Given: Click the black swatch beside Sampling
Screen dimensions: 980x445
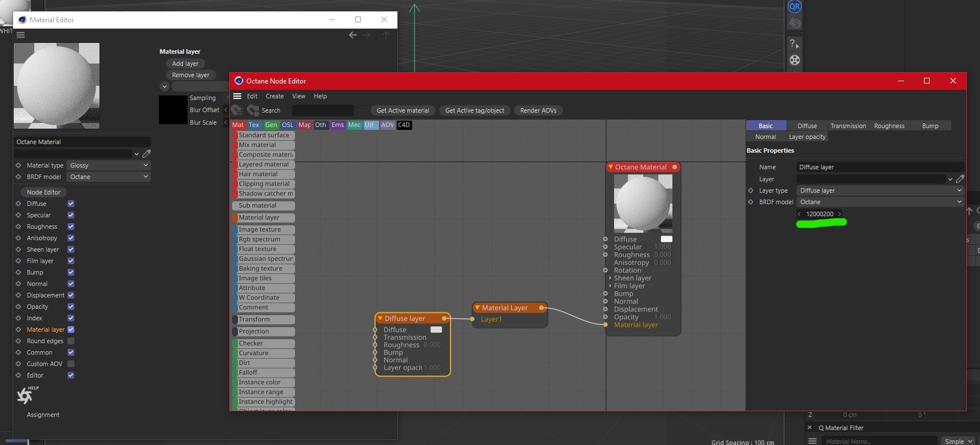Looking at the screenshot, I should 173,110.
